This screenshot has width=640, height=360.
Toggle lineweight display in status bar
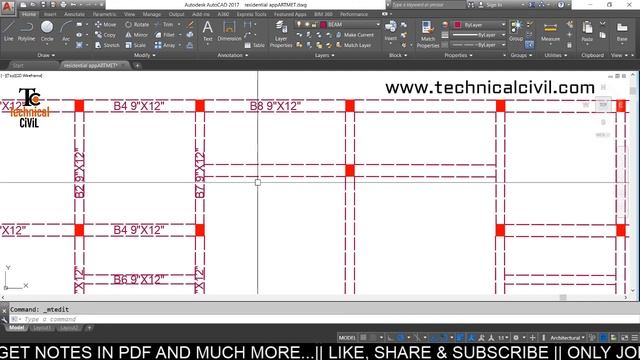[x=460, y=338]
